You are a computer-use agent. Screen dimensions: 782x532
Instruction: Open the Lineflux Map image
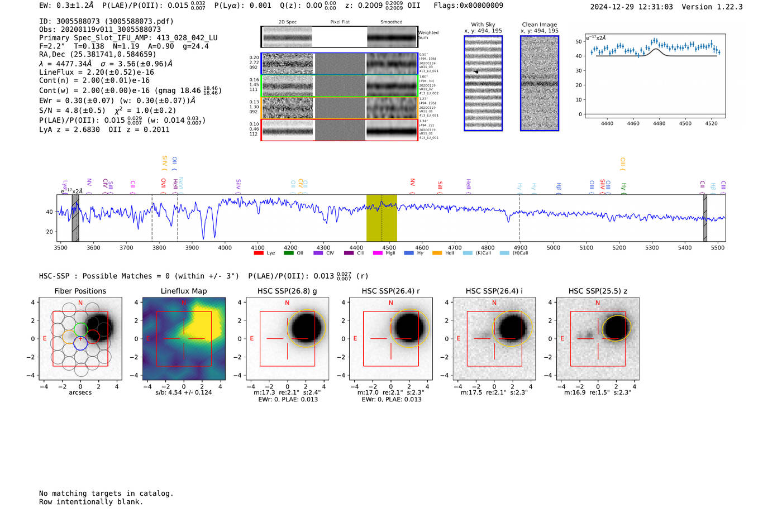184,339
